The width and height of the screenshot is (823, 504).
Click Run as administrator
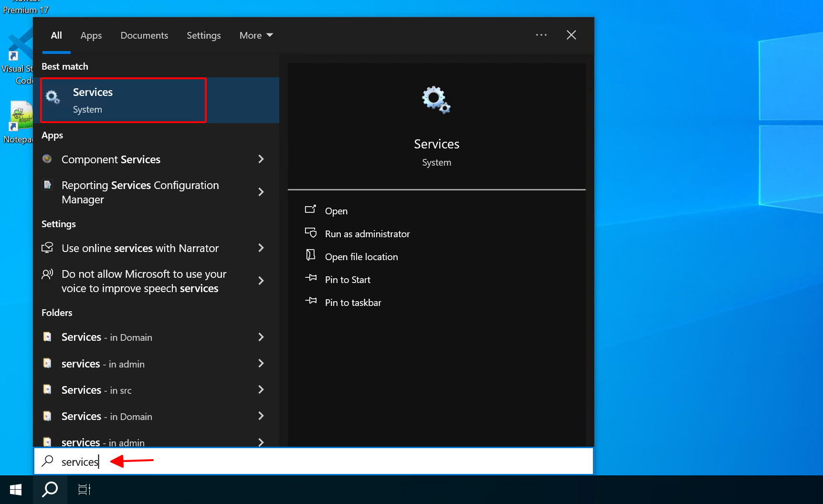[x=367, y=234]
